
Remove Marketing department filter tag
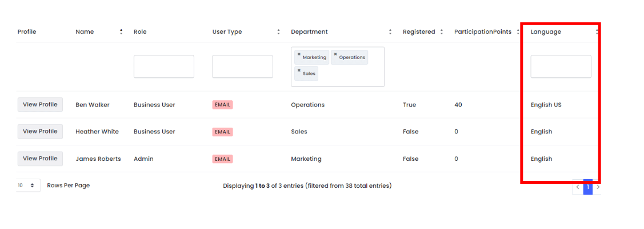(x=299, y=54)
